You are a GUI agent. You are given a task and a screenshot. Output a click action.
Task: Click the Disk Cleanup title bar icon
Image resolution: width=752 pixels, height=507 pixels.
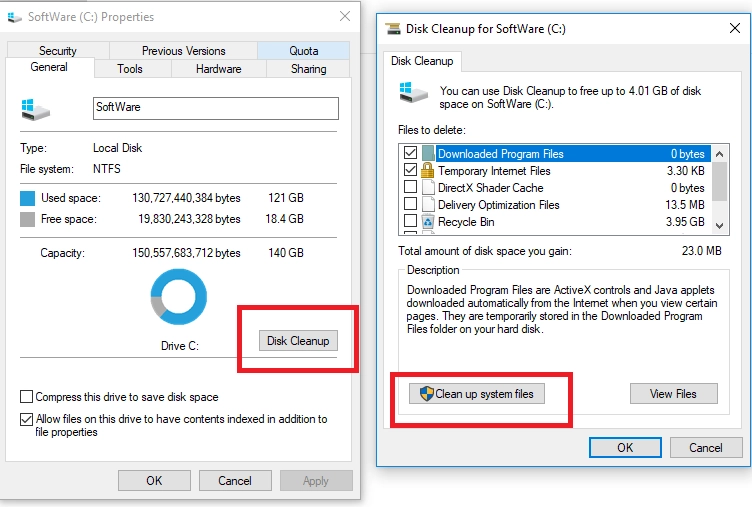click(x=393, y=29)
